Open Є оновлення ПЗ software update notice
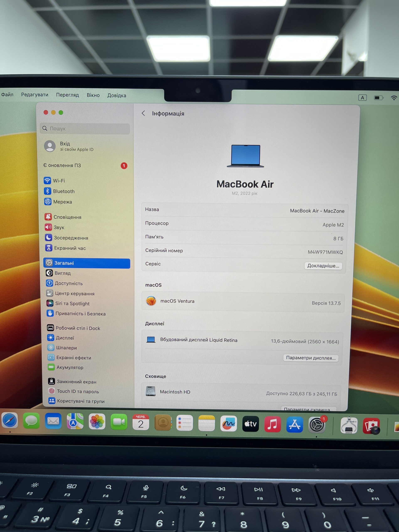The image size is (399, 532). click(x=86, y=165)
